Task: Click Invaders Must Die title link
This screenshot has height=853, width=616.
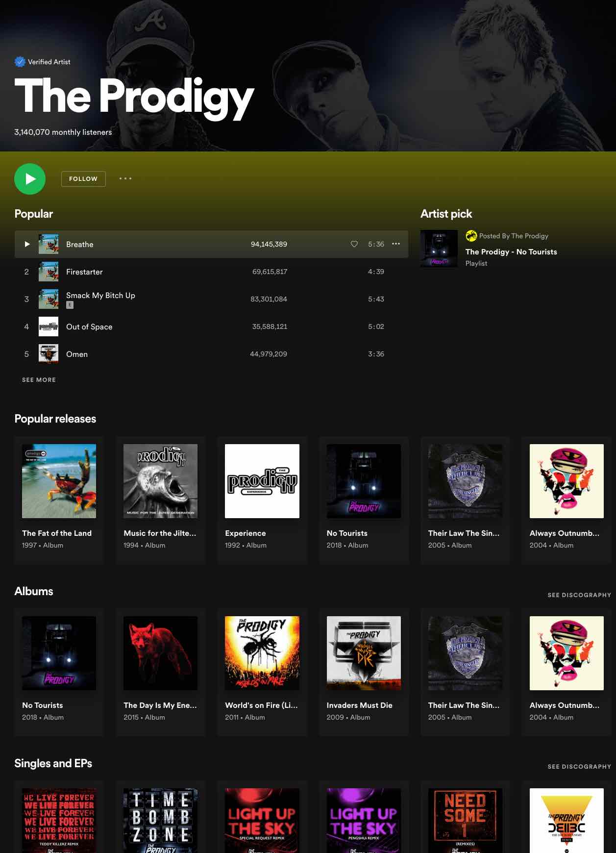Action: pos(359,705)
